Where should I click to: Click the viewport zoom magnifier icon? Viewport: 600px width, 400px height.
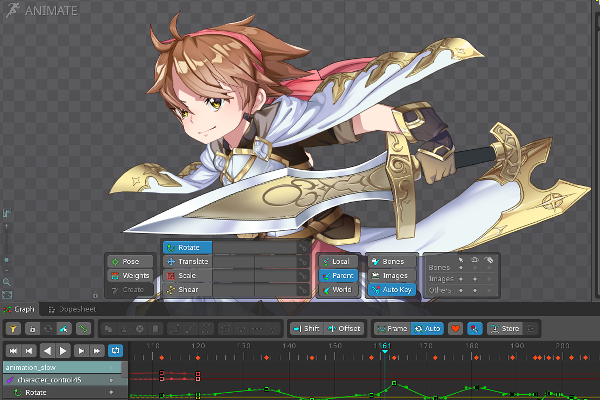pos(7,282)
